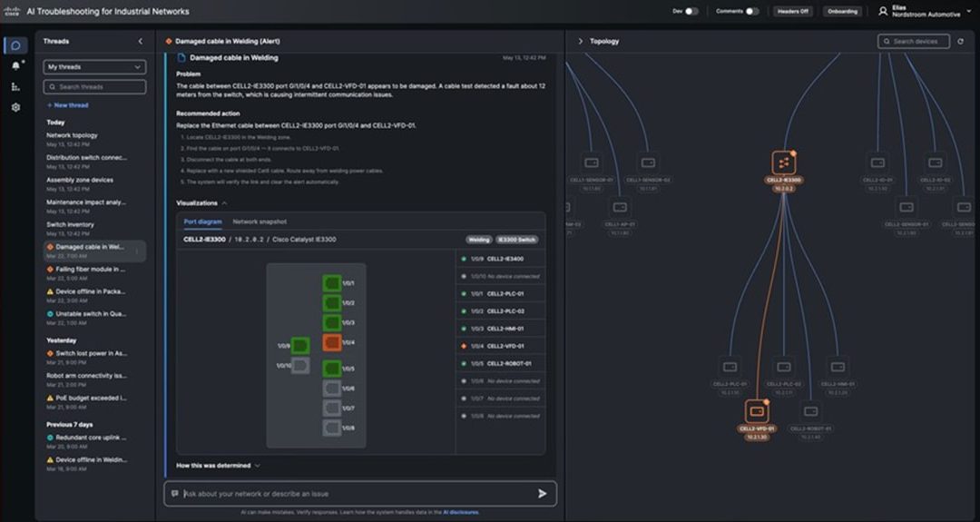Send the chat message arrow

(x=542, y=494)
